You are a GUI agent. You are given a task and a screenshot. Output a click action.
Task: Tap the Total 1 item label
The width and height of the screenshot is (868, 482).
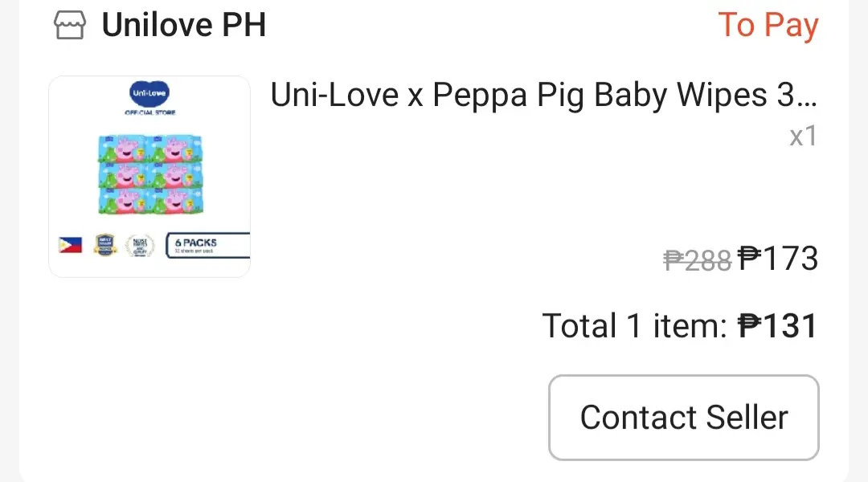tap(634, 325)
